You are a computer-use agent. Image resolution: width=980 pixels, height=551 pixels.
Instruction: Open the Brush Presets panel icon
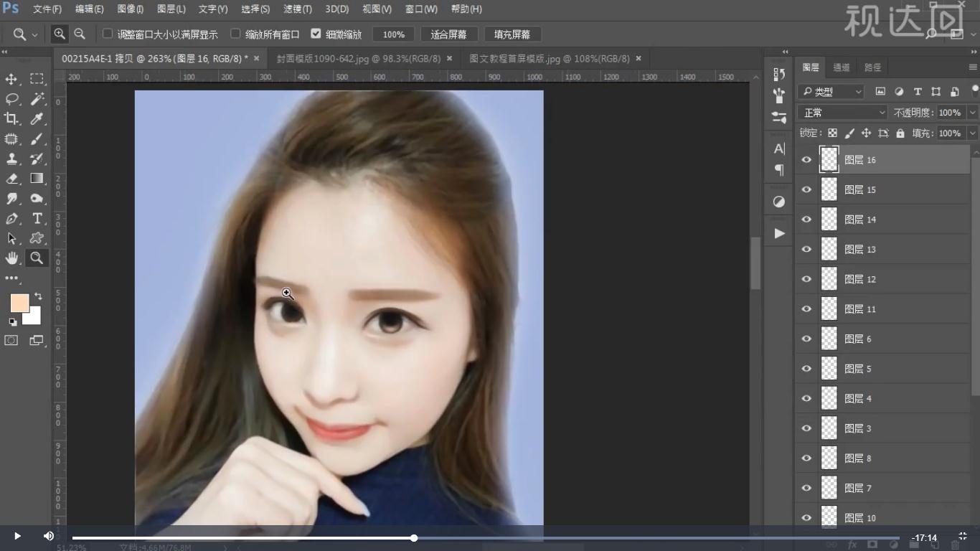(x=779, y=95)
